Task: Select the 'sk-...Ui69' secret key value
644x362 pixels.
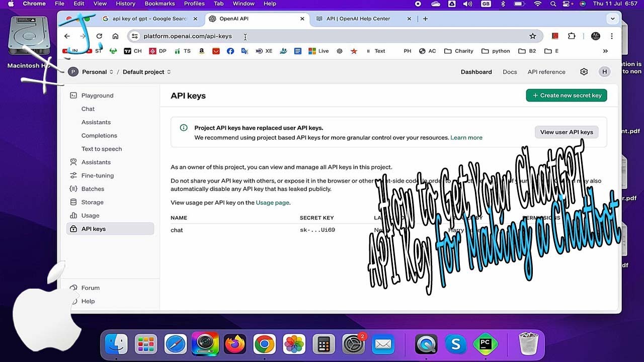Action: pos(317,230)
